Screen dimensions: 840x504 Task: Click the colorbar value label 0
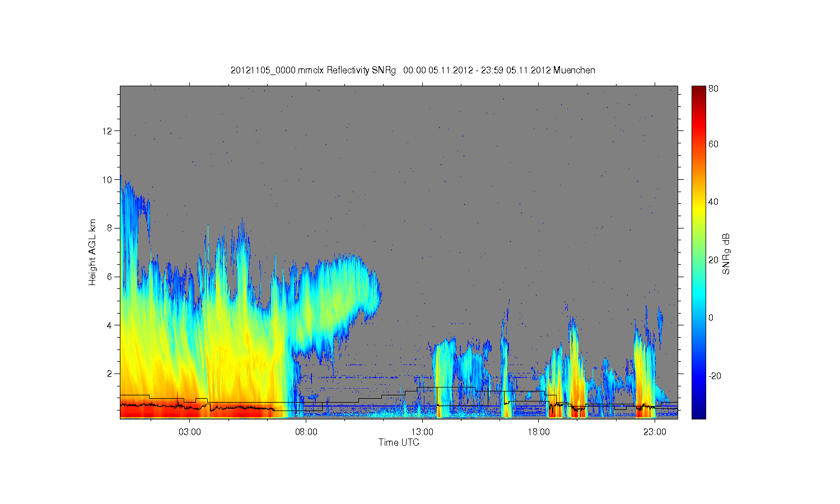pyautogui.click(x=711, y=318)
